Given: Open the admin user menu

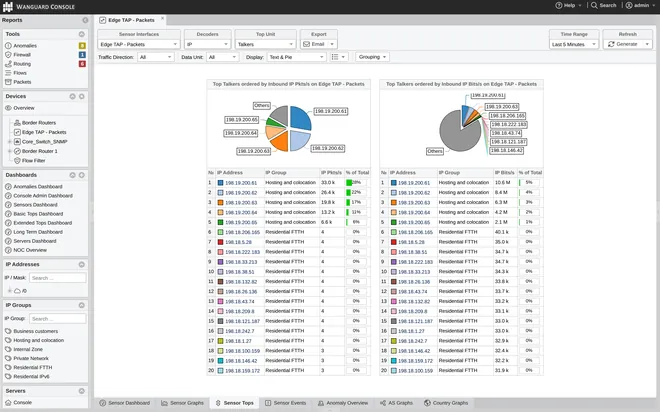Looking at the screenshot, I should click(x=640, y=5).
